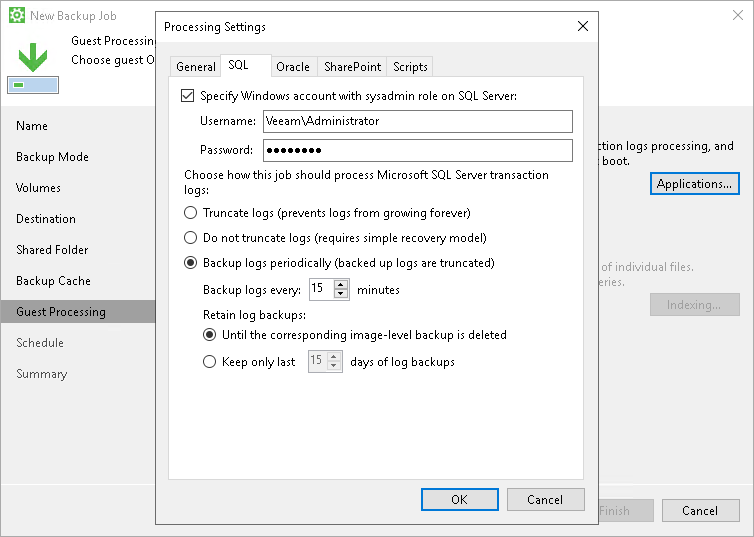Focus the Password input field
This screenshot has width=754, height=537.
point(417,150)
